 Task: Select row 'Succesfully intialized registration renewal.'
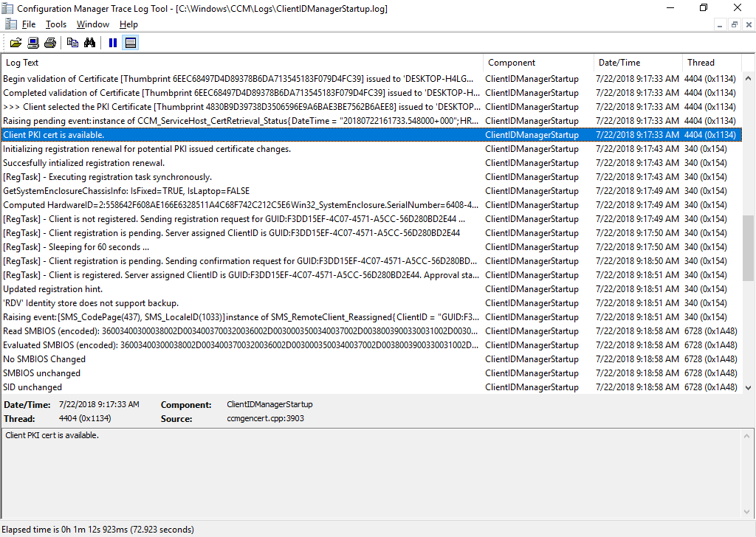pos(371,163)
